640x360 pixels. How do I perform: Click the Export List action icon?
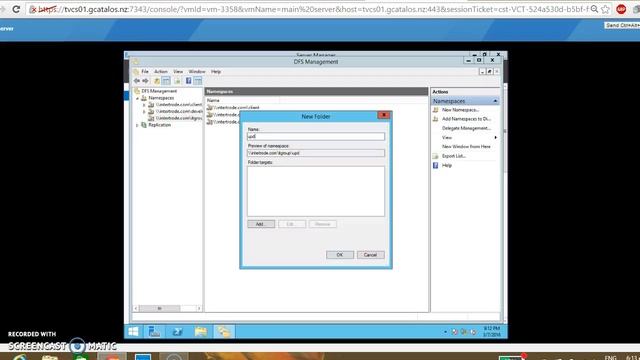click(436, 156)
